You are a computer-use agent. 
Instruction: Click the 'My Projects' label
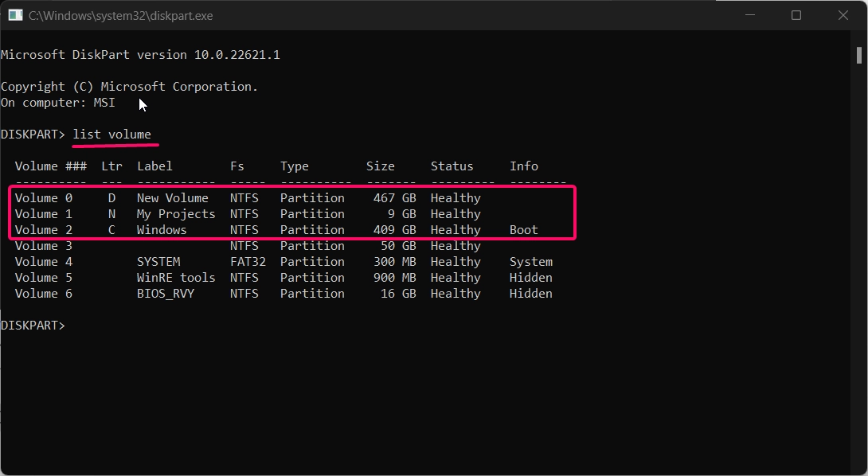point(176,214)
